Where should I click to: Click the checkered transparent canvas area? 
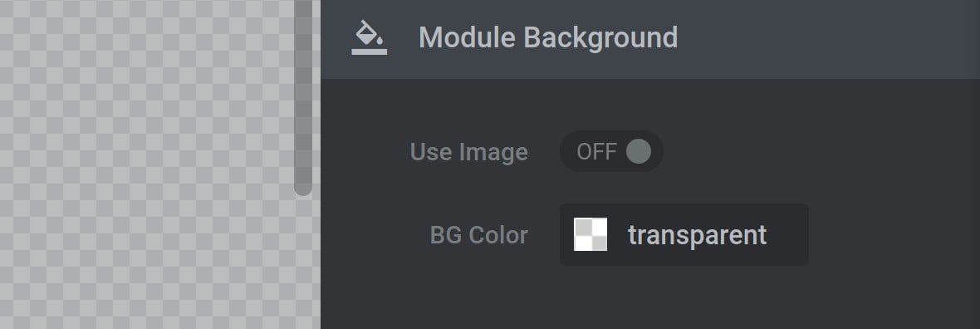coord(147,164)
